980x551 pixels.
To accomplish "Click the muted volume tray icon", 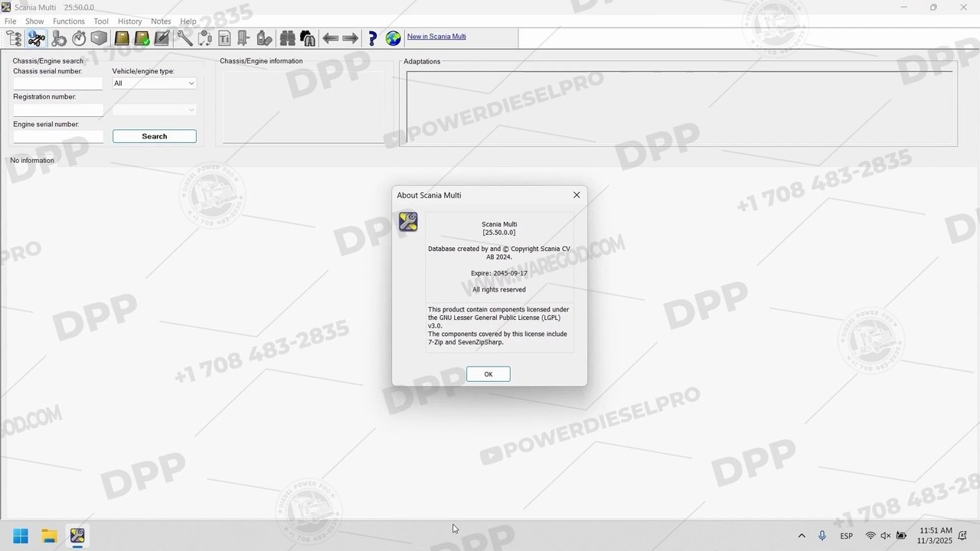I will tap(886, 536).
